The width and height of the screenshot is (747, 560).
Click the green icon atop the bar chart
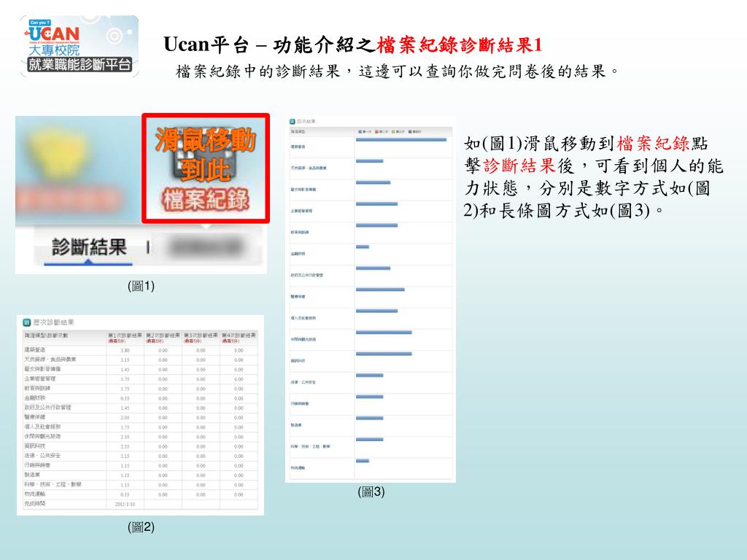point(293,122)
